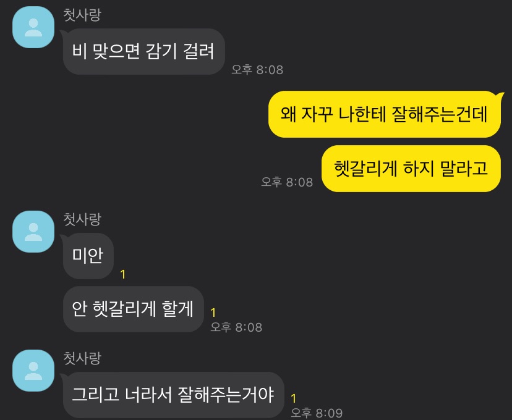Tap the avatar above the 미안 bubble
Screen dimensions: 512x420
33,232
